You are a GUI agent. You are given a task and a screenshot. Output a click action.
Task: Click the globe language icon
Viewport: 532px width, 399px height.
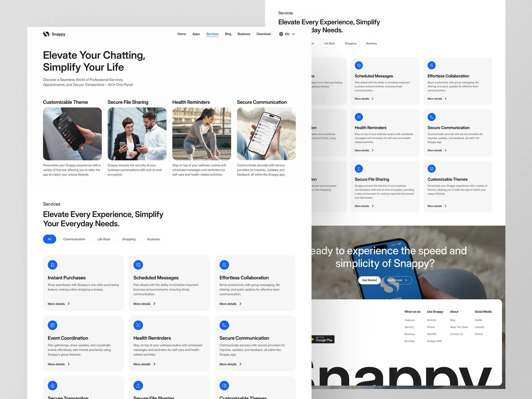tap(281, 34)
